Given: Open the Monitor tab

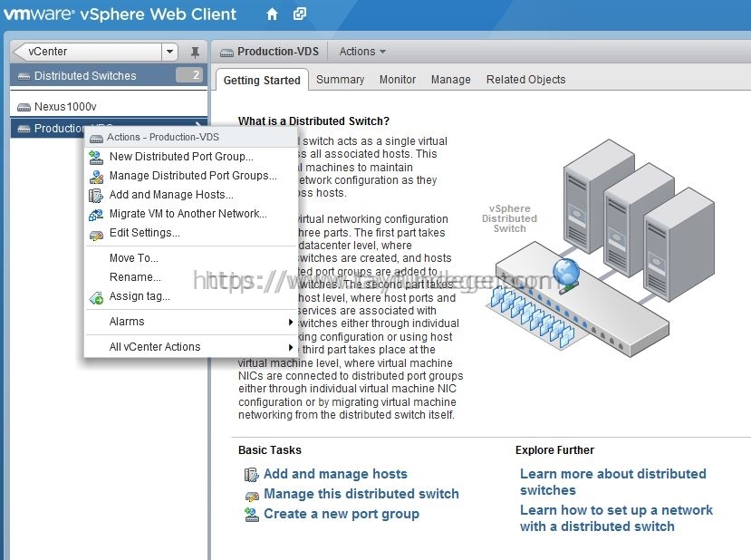Looking at the screenshot, I should pos(398,80).
